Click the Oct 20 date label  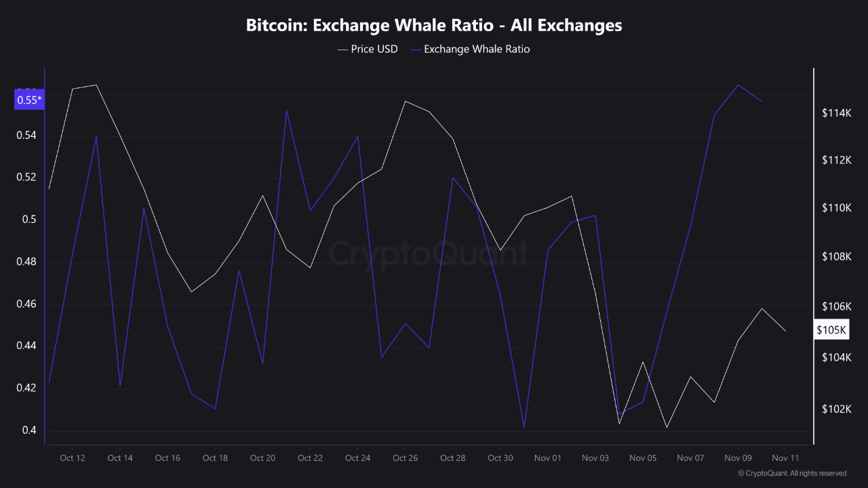pyautogui.click(x=262, y=458)
